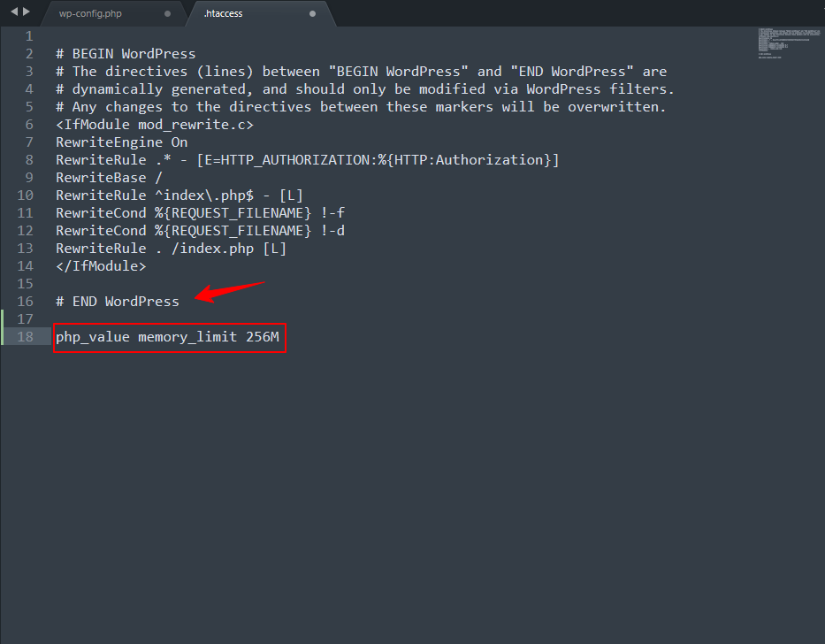
Task: Click line number 18 in the gutter
Action: coord(26,337)
